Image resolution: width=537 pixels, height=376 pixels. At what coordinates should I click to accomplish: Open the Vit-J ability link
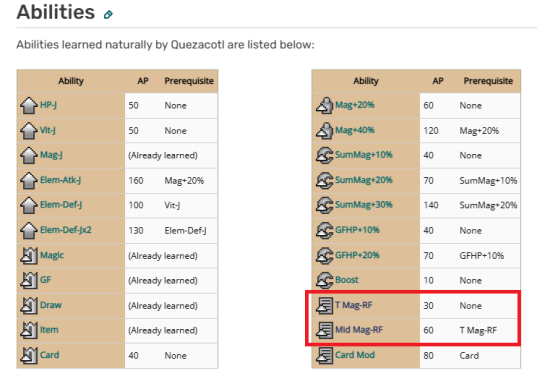coord(48,130)
